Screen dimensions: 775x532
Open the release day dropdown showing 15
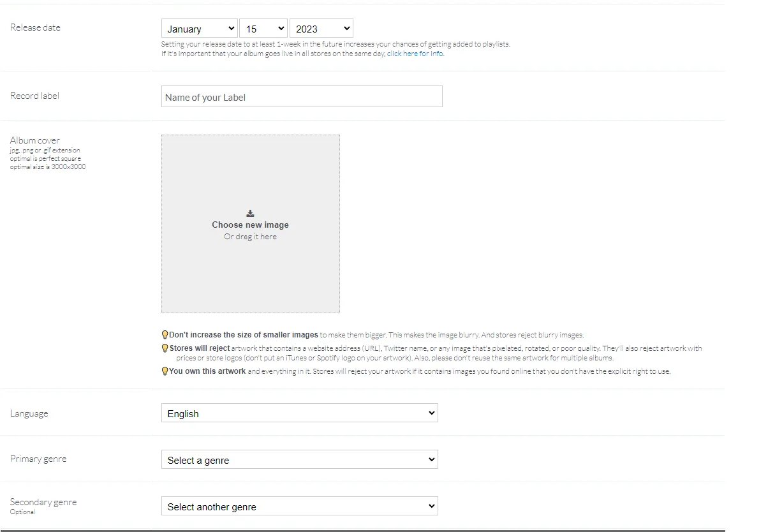[263, 29]
